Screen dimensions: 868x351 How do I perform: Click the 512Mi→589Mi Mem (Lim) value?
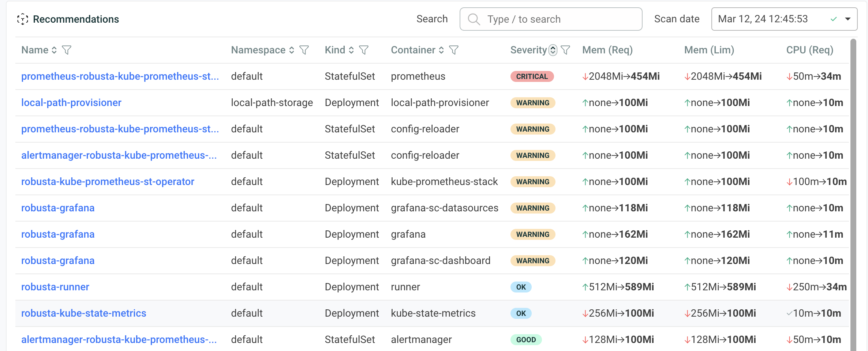pyautogui.click(x=720, y=287)
